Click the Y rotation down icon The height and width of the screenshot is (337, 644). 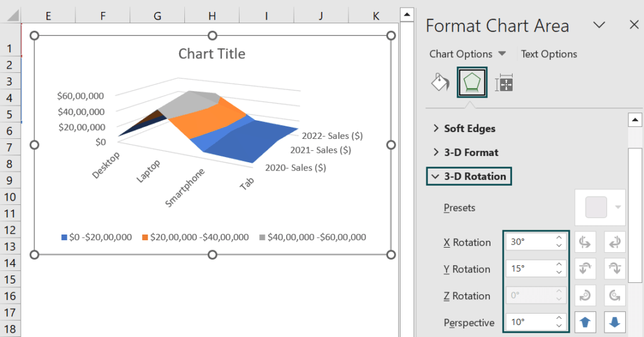(614, 269)
